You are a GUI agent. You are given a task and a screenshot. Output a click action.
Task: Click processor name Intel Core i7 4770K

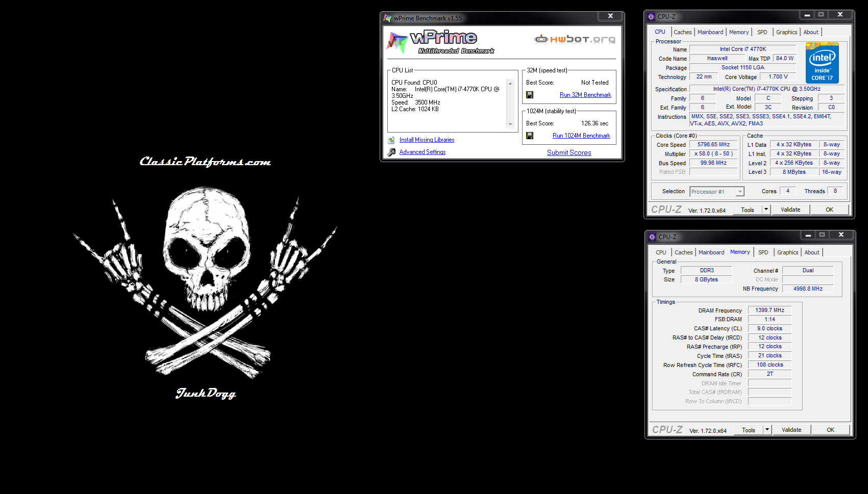(x=742, y=49)
